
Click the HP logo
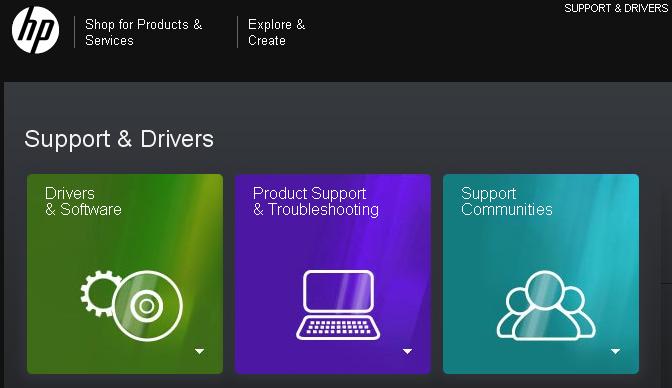click(x=36, y=30)
